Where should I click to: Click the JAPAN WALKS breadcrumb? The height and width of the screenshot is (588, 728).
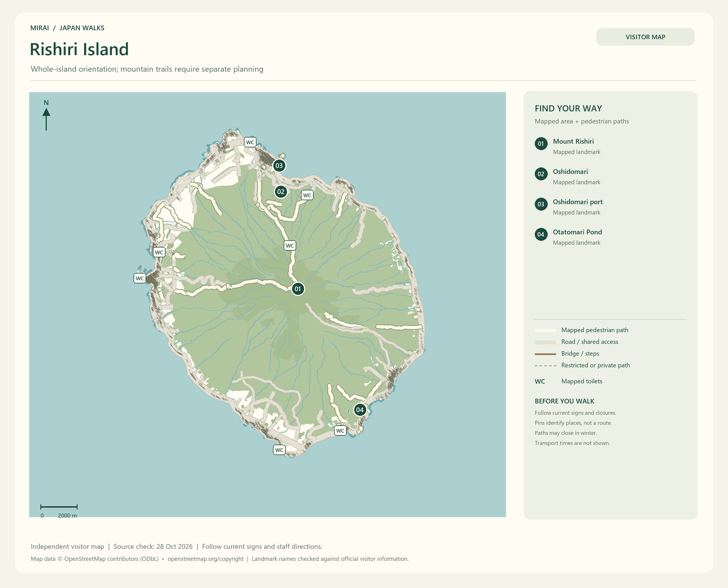tap(82, 28)
